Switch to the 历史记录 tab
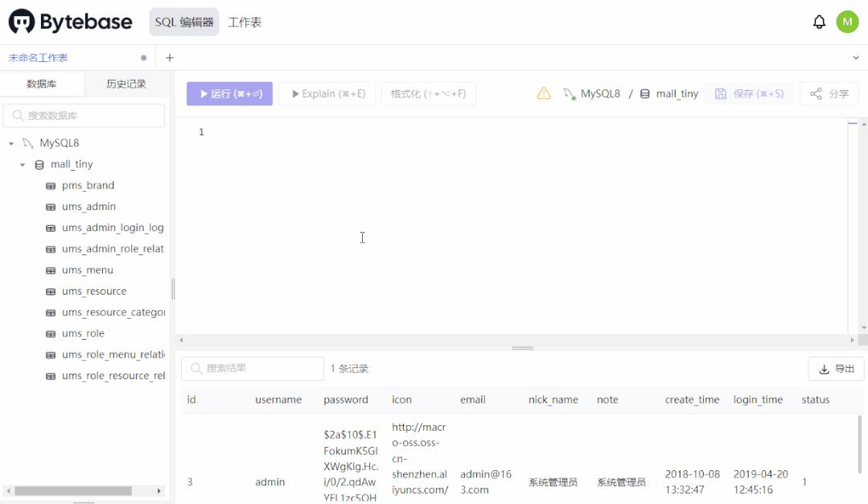 pyautogui.click(x=125, y=84)
